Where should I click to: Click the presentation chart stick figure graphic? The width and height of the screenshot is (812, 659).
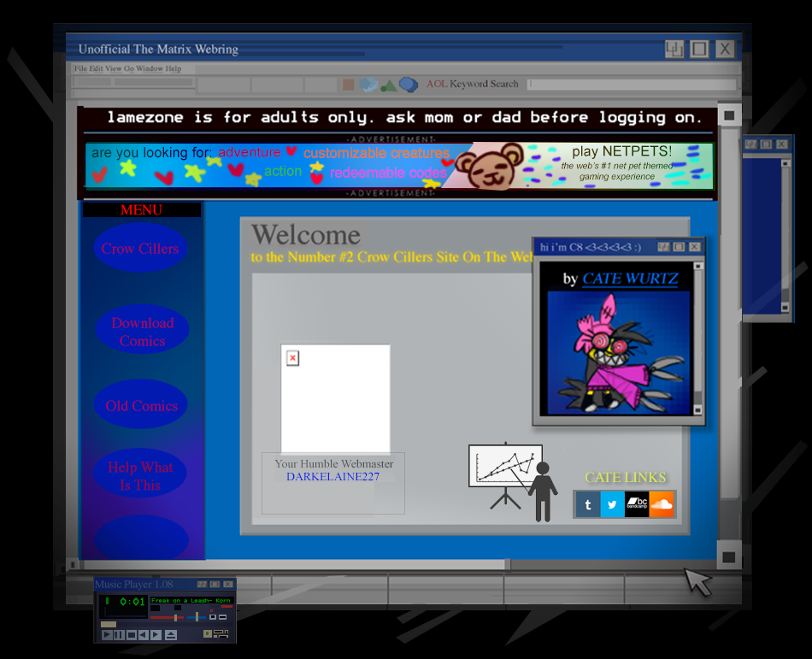pos(513,481)
